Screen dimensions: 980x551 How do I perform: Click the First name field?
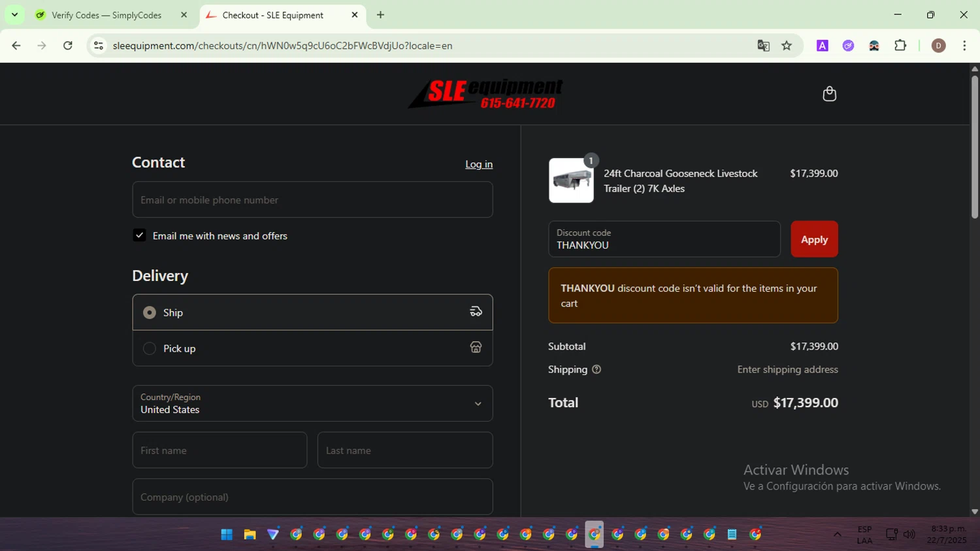click(220, 450)
